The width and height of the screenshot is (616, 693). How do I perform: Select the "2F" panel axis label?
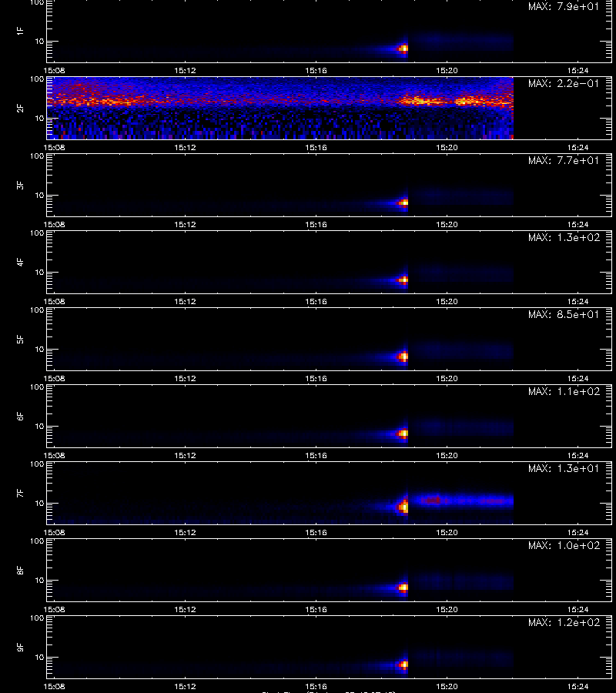[x=20, y=109]
